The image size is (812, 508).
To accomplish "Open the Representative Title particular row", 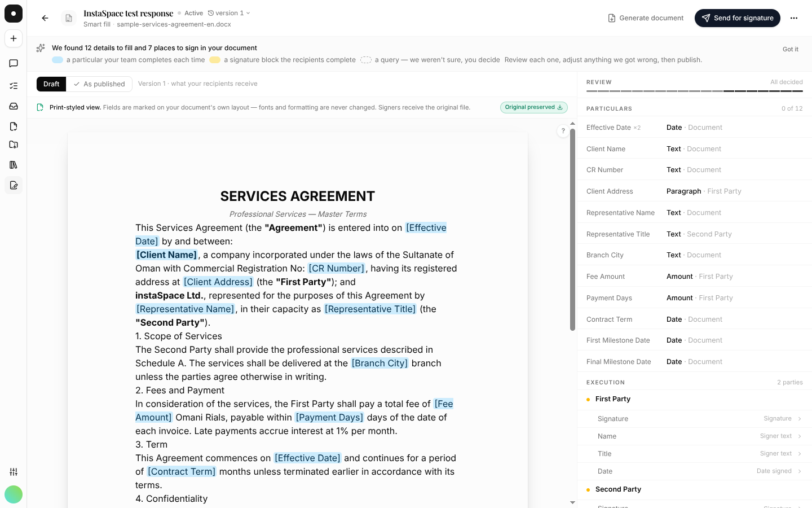I will pos(695,234).
